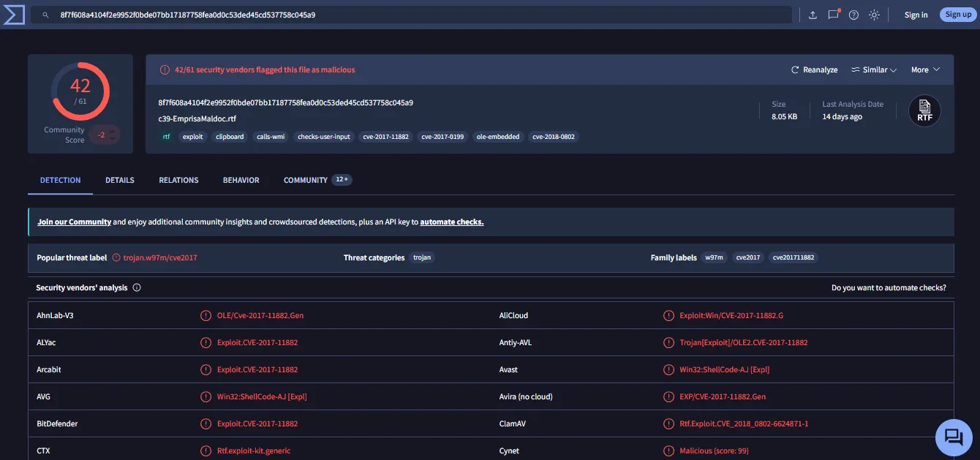Click the alert icon in Antiy-AVL row
This screenshot has width=980, height=460.
[668, 343]
